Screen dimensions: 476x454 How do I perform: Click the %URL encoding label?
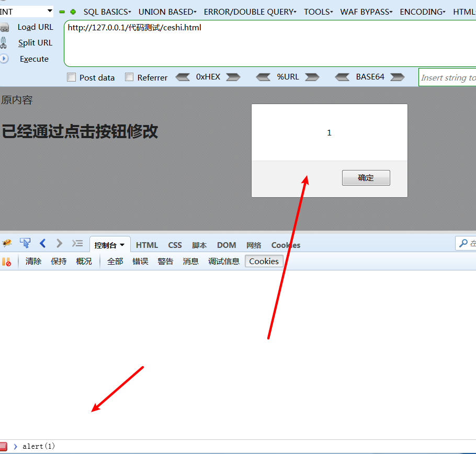tap(288, 77)
